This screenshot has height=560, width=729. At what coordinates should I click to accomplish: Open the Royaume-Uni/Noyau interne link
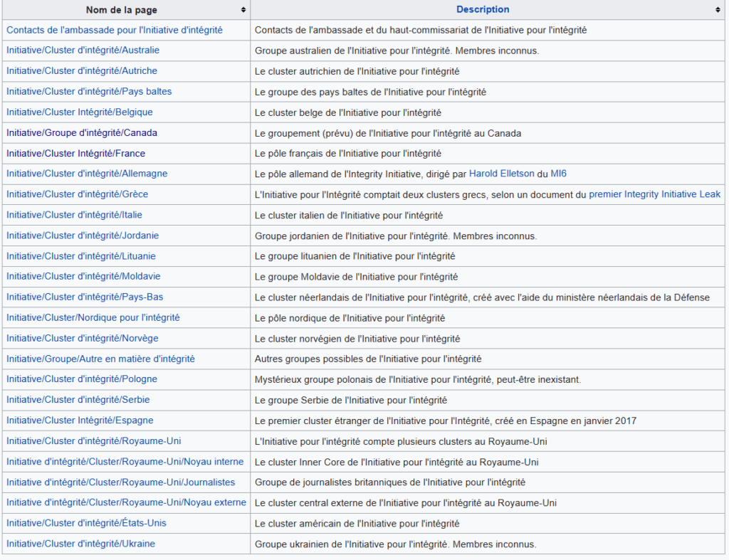[x=125, y=462]
